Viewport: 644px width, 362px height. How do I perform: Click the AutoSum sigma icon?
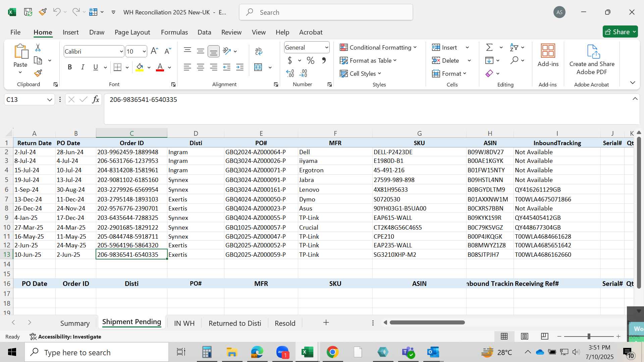coord(489,48)
